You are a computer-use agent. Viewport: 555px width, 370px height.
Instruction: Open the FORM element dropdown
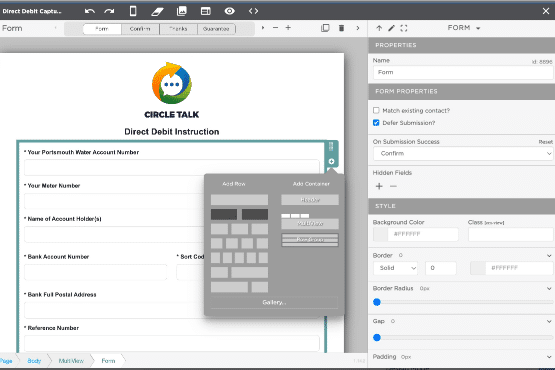(x=464, y=28)
